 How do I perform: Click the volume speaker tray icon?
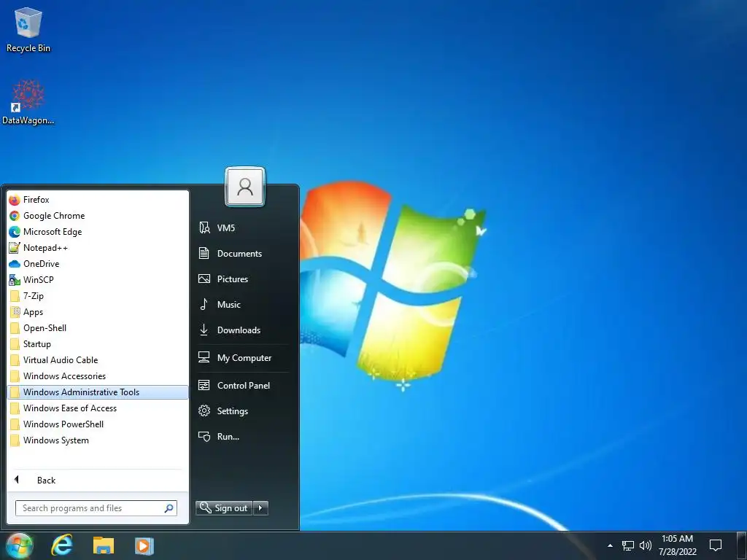(645, 545)
